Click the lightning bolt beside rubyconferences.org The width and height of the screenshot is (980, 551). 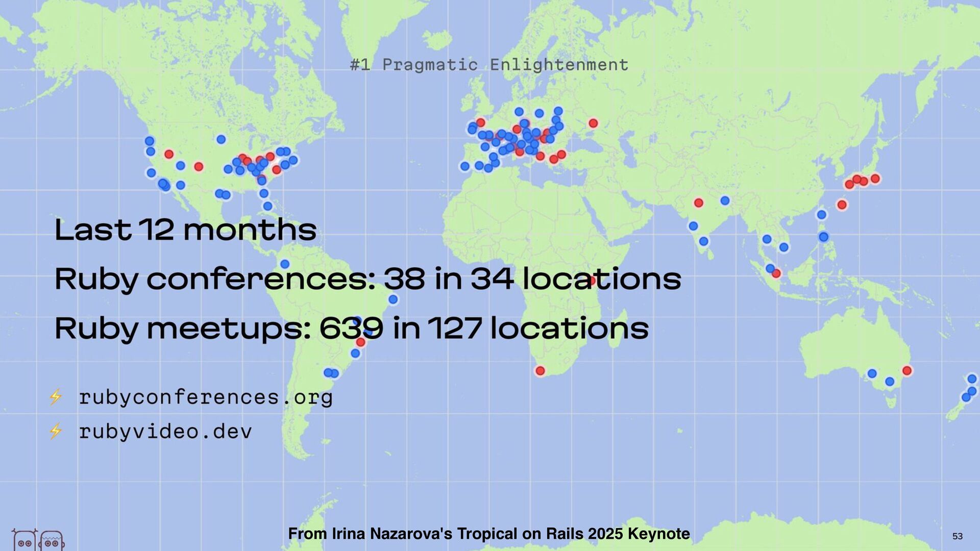56,397
